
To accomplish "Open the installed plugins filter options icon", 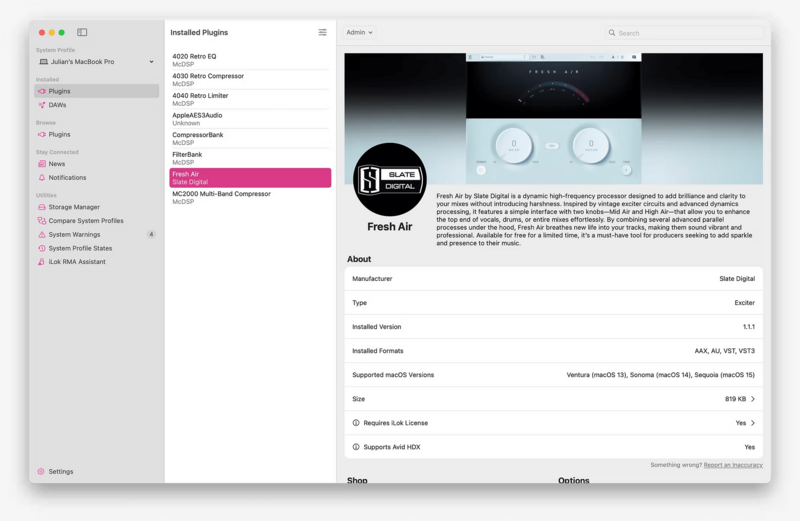I will click(x=322, y=32).
